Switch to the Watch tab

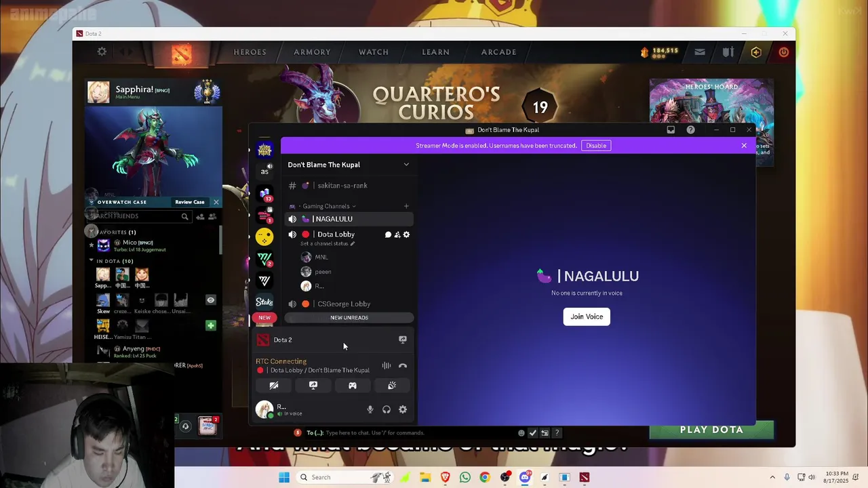[x=374, y=52]
